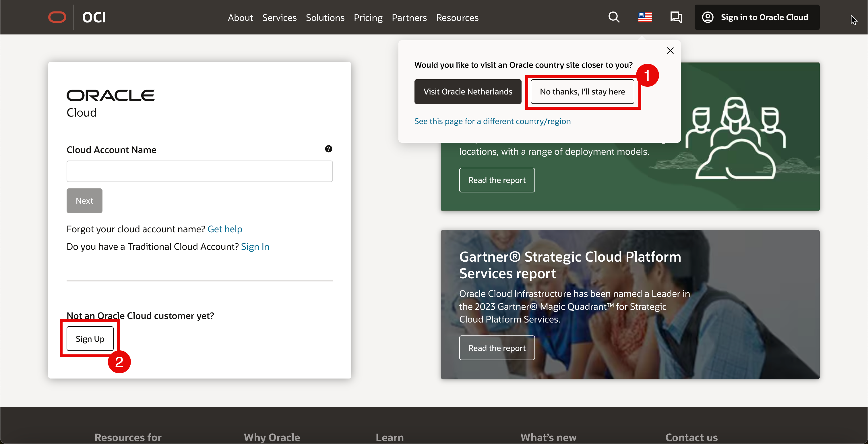Click Cloud Account Name help icon

coord(328,149)
